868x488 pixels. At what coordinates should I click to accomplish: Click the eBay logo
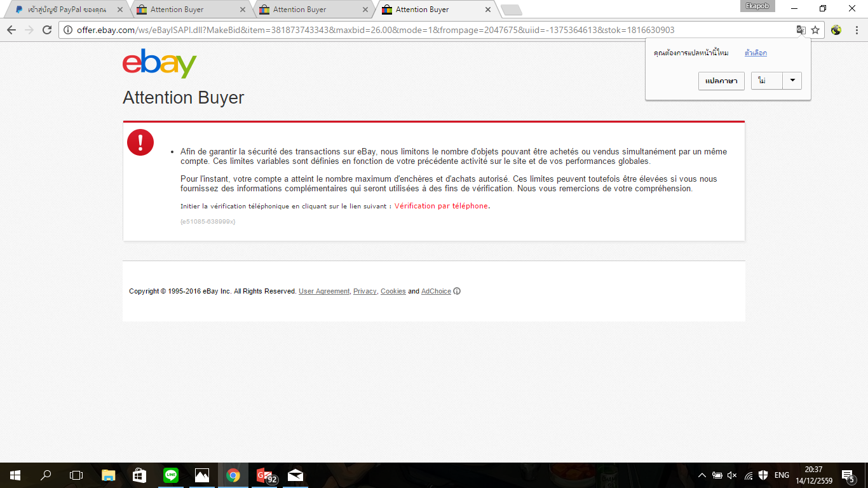pyautogui.click(x=159, y=64)
